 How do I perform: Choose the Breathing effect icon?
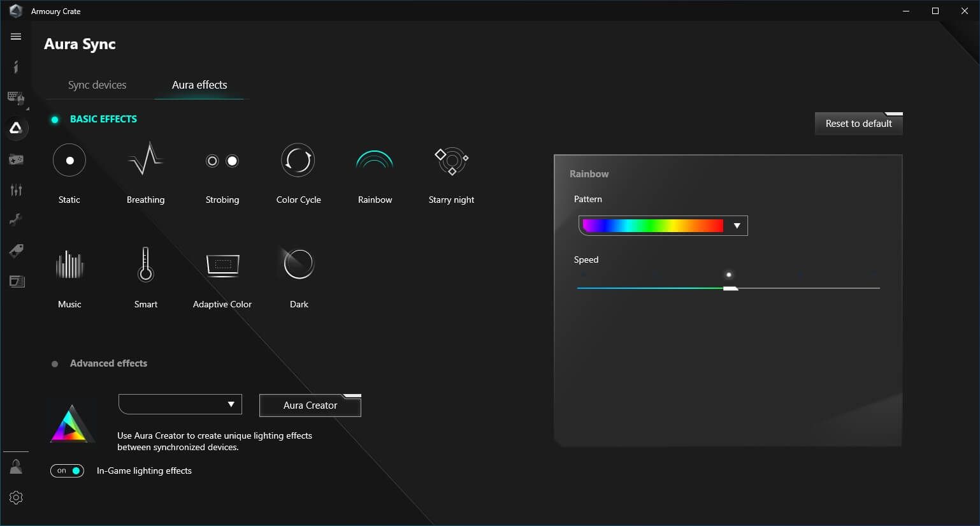click(145, 160)
